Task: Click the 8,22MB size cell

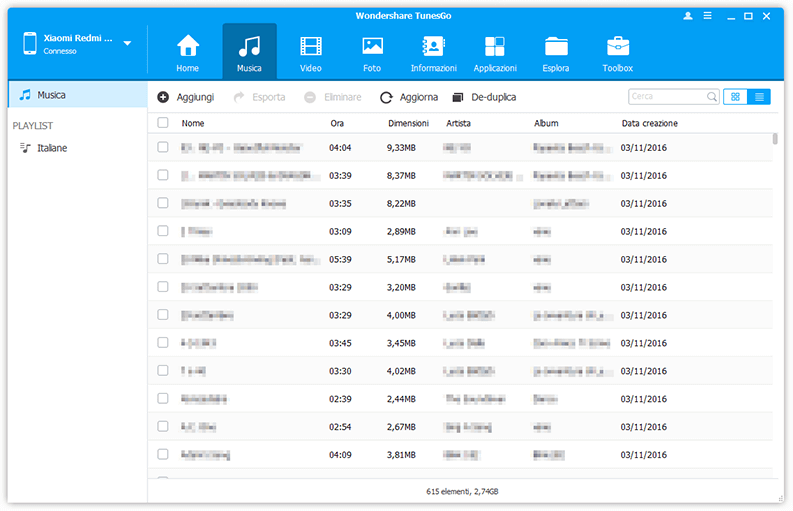Action: (x=402, y=203)
